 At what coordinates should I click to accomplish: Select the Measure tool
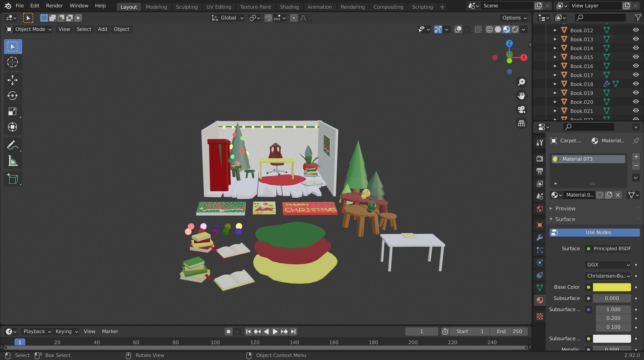[13, 161]
